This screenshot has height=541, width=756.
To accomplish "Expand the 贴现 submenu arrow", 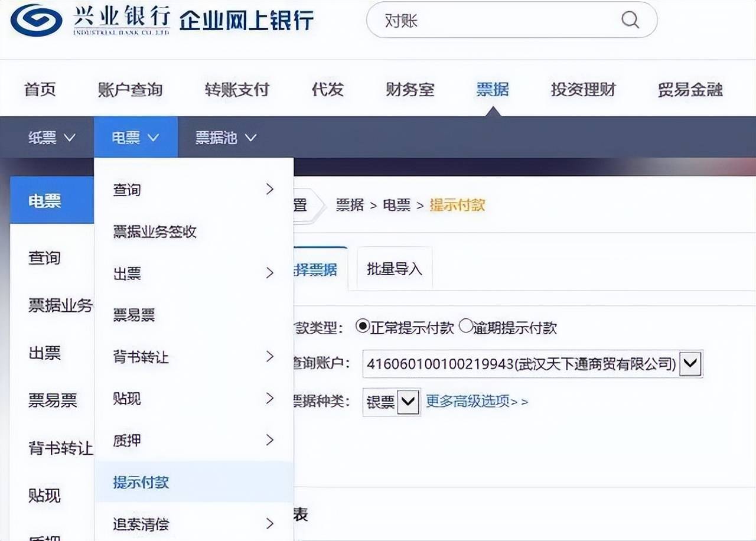I will [270, 399].
